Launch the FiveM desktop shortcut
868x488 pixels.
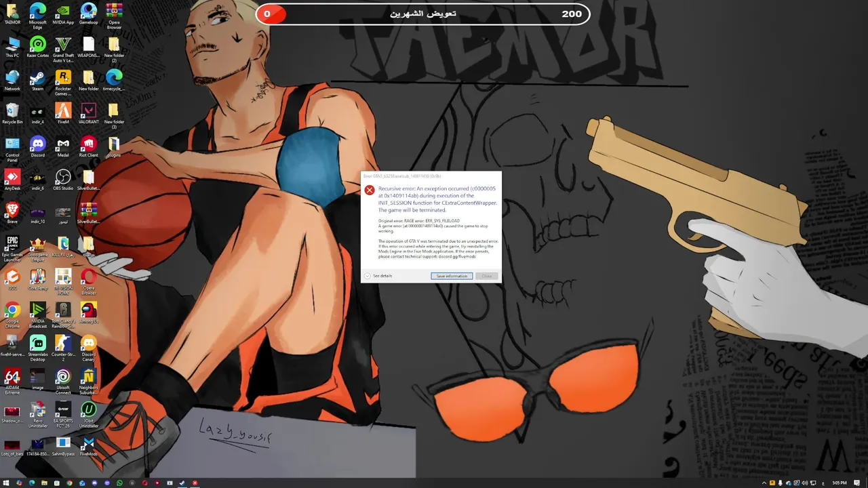point(63,113)
